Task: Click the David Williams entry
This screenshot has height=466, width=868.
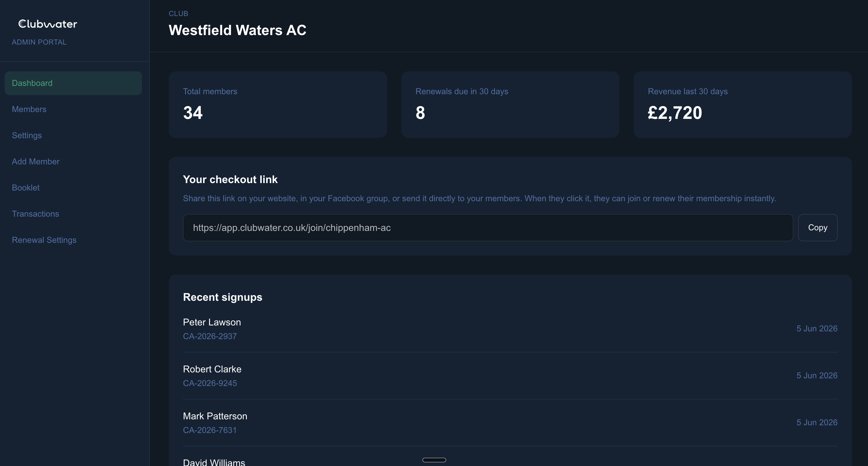Action: pos(214,462)
